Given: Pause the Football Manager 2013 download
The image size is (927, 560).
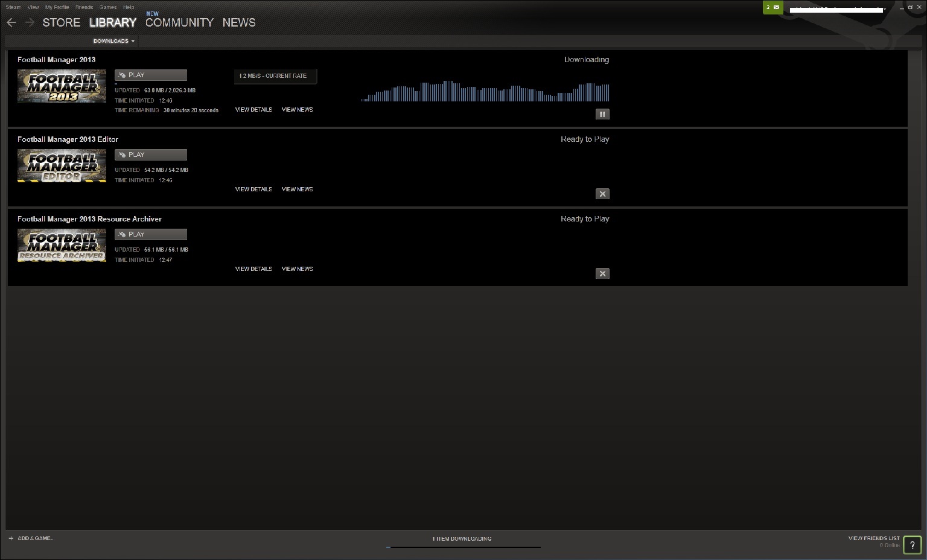Looking at the screenshot, I should (602, 114).
